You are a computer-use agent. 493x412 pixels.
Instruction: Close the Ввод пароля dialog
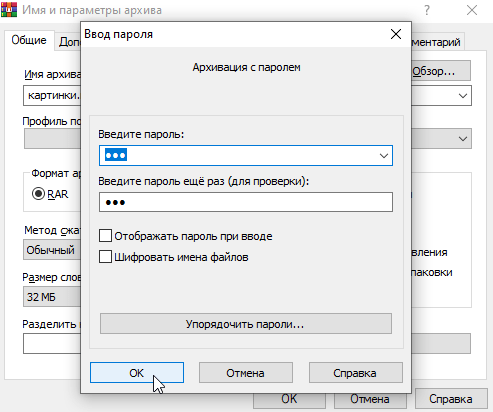click(x=396, y=34)
